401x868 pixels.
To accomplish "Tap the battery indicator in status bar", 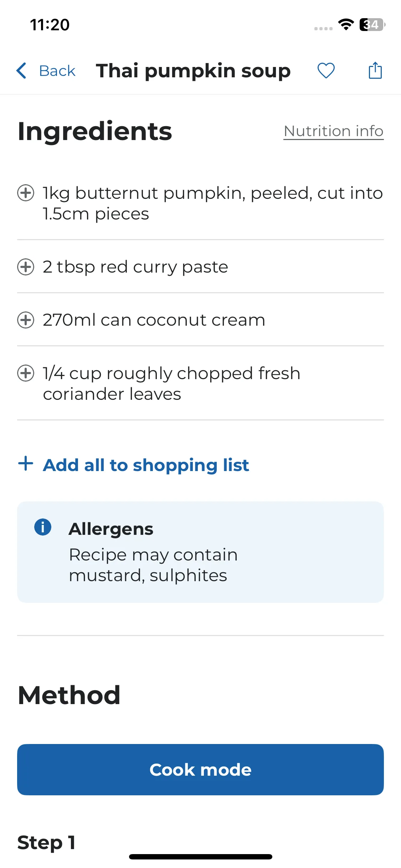I will click(372, 25).
